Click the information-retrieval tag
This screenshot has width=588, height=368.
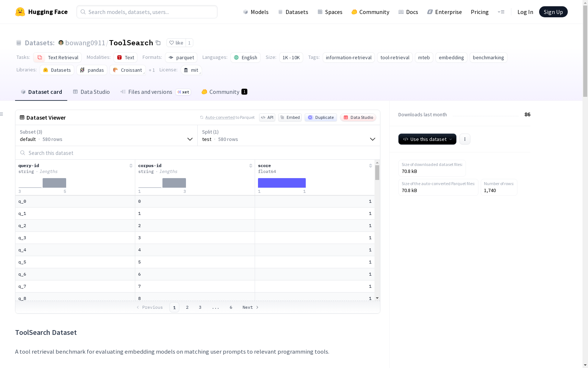[349, 57]
